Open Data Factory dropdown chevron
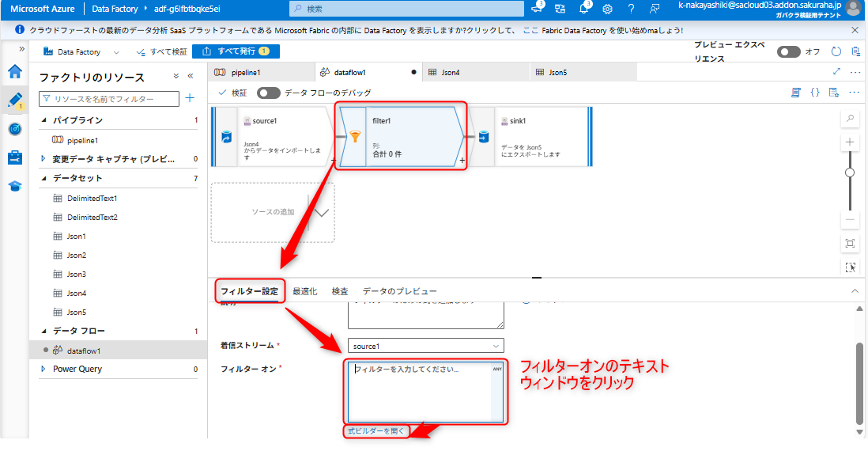Image resolution: width=868 pixels, height=455 pixels. click(x=115, y=52)
